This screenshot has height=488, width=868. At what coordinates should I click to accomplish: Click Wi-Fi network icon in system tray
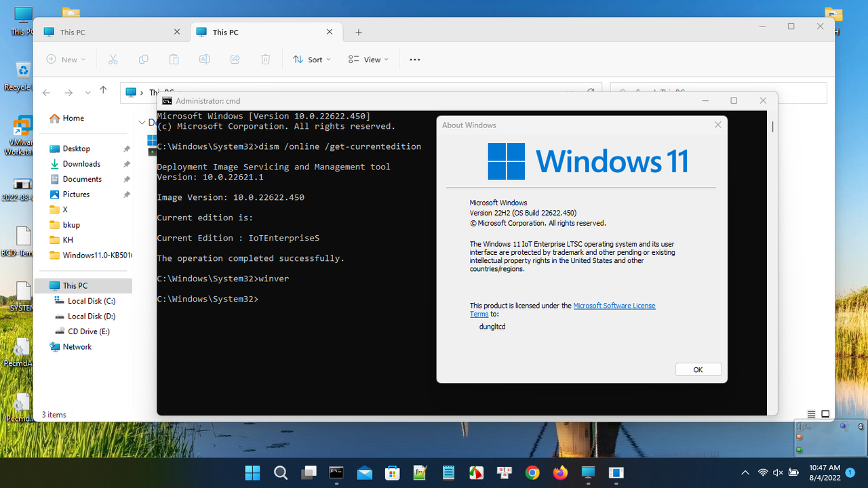click(763, 472)
